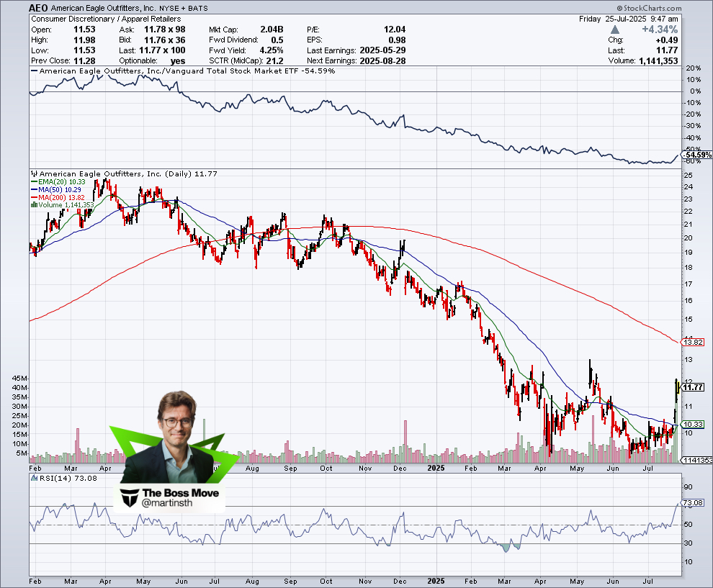Screen dimensions: 713x588
Task: Click the Last Earnings date 2025-05-29
Action: [382, 50]
